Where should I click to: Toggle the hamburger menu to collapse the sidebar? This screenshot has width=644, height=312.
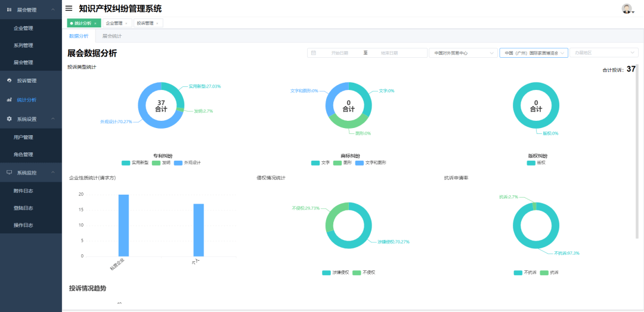coord(69,8)
